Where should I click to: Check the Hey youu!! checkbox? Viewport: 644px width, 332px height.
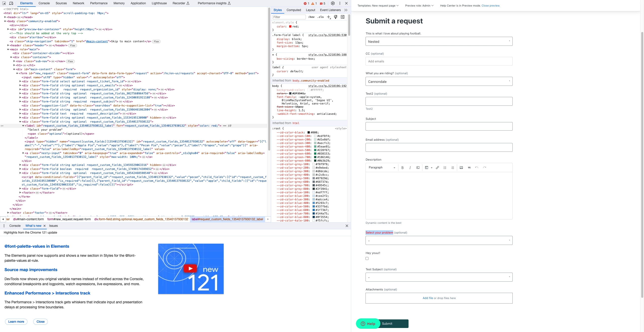[x=367, y=259]
